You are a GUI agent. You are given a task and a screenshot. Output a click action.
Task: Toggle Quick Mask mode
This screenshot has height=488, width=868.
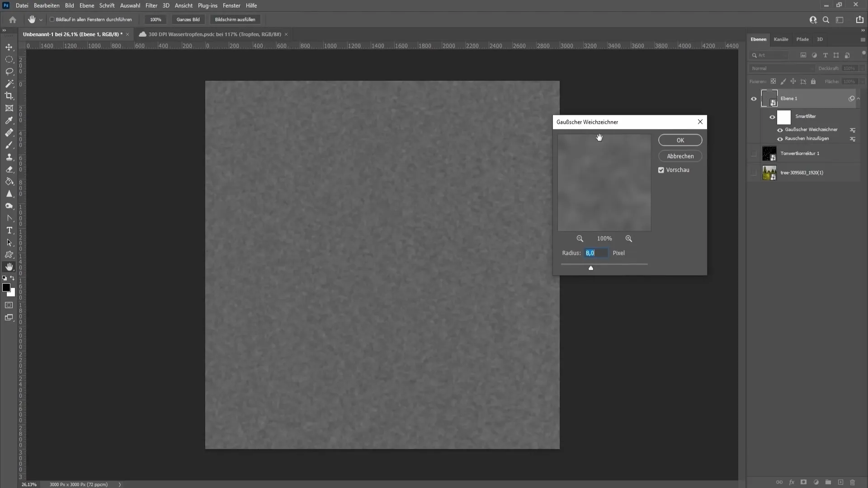pos(9,305)
